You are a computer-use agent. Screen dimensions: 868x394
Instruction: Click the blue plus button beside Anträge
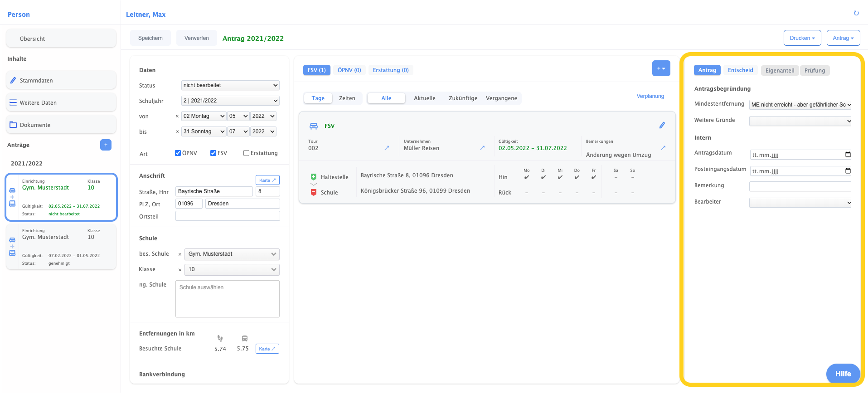point(106,145)
